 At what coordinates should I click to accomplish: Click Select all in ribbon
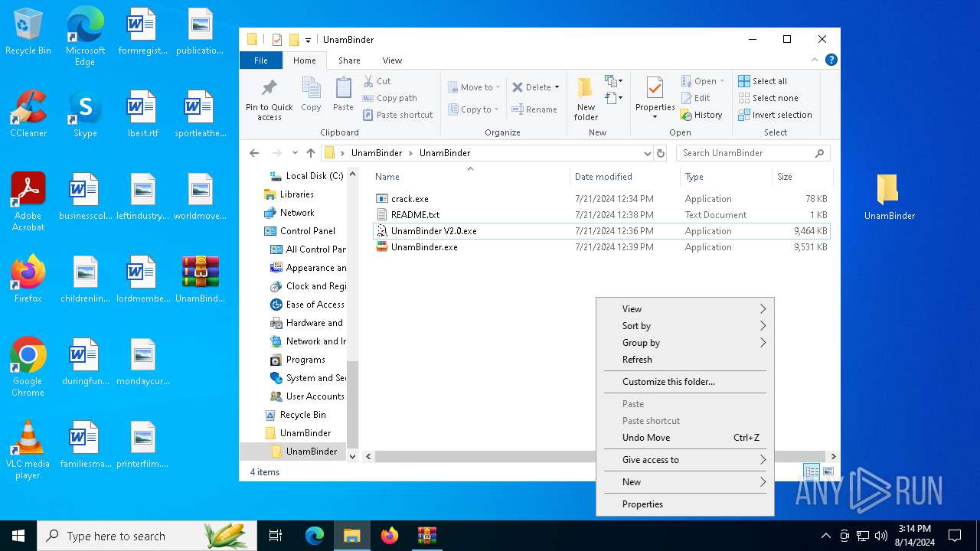coord(763,81)
